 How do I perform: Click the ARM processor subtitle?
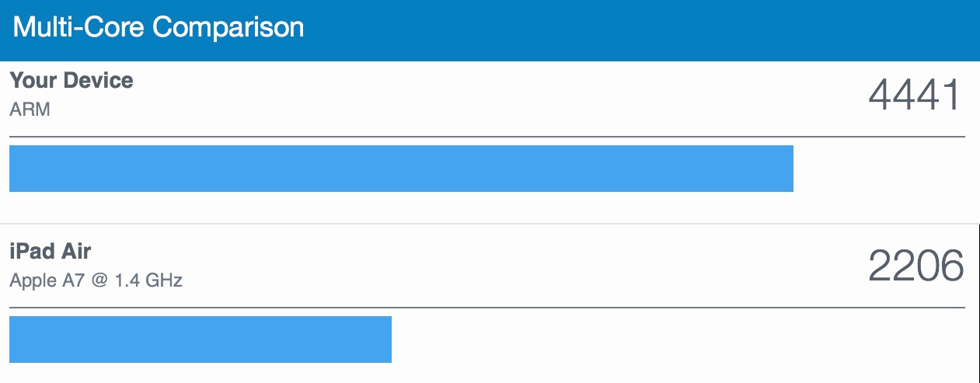pyautogui.click(x=30, y=110)
